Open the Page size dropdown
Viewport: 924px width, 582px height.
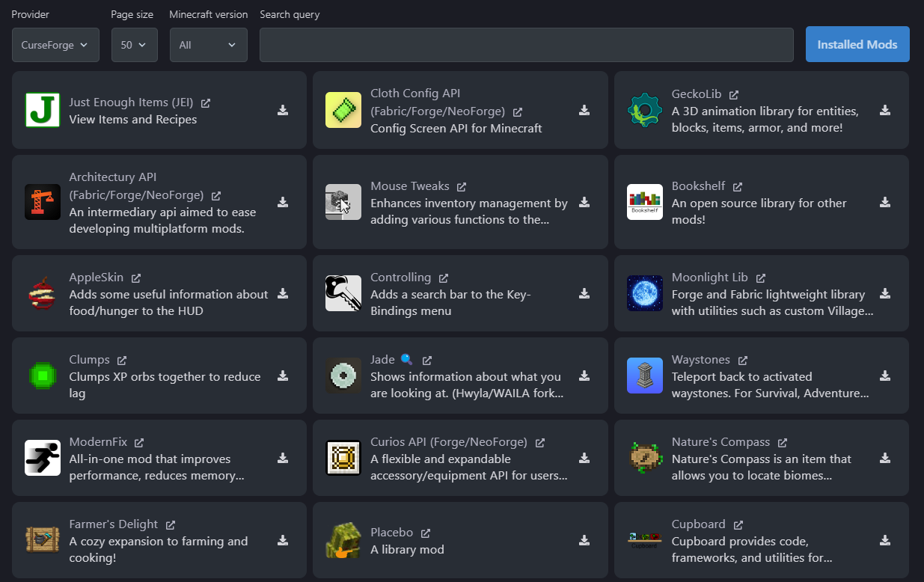(134, 44)
